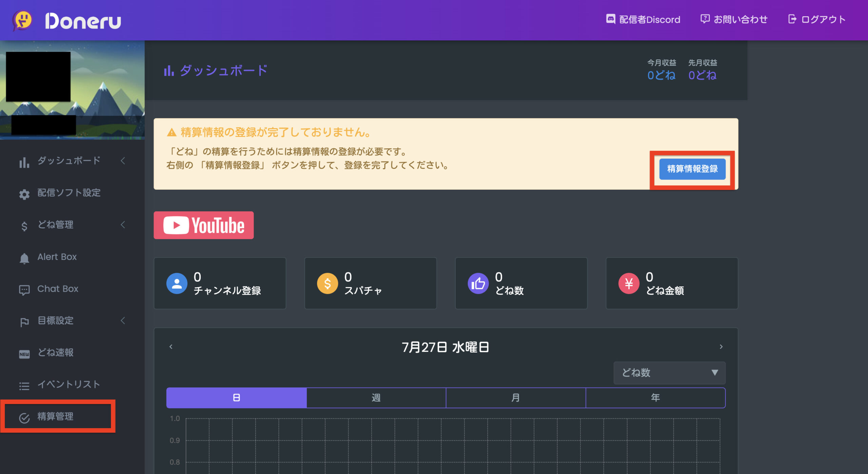
Task: Open どね管理 in the sidebar
Action: [55, 224]
